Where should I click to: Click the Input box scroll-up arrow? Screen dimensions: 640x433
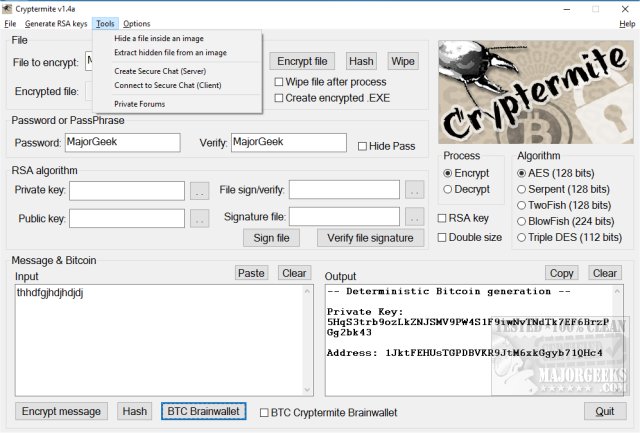(307, 291)
